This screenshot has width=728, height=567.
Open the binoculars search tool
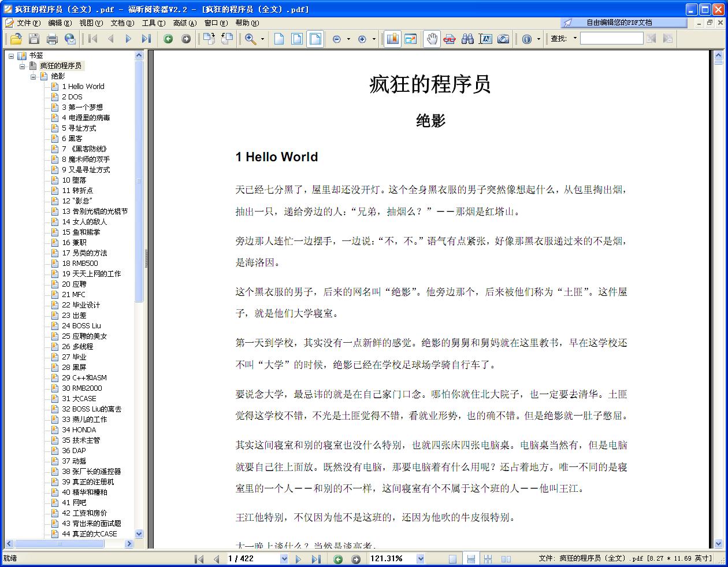467,39
